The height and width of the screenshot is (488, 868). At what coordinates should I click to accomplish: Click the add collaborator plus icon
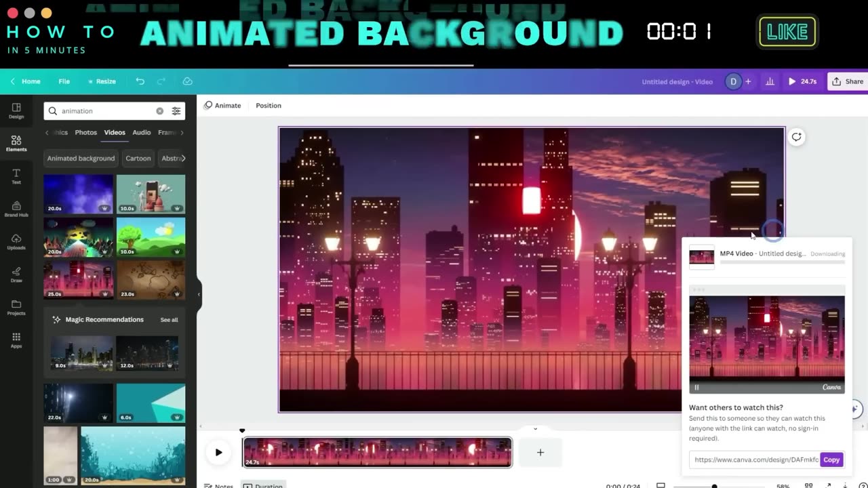click(748, 81)
